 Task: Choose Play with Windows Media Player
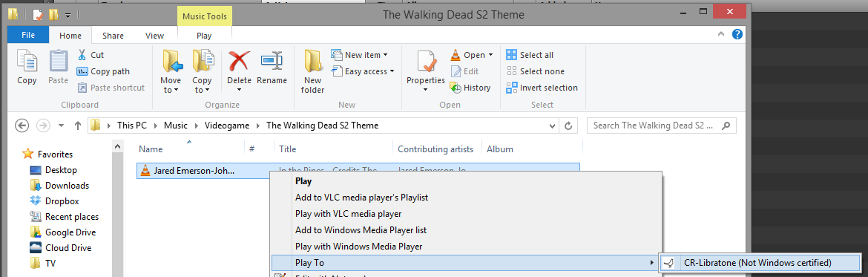[466, 246]
